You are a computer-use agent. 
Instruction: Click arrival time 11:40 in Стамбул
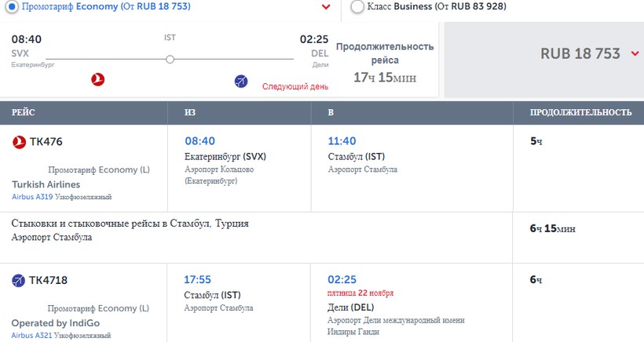(x=342, y=141)
